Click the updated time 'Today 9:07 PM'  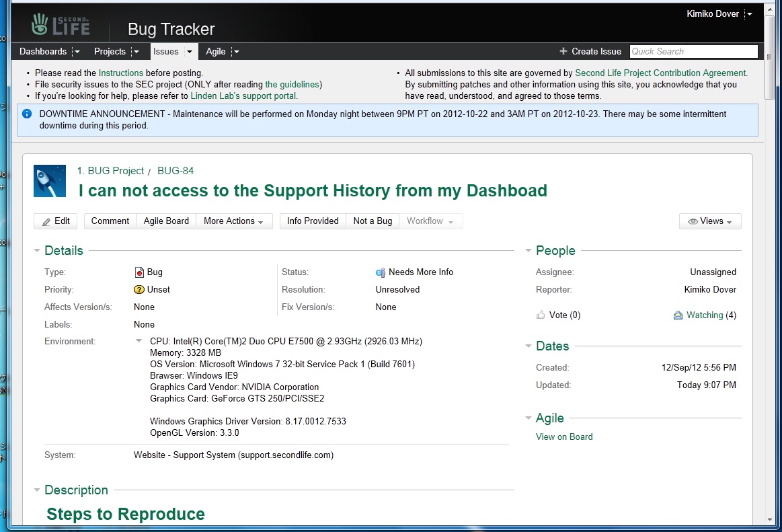pyautogui.click(x=706, y=385)
